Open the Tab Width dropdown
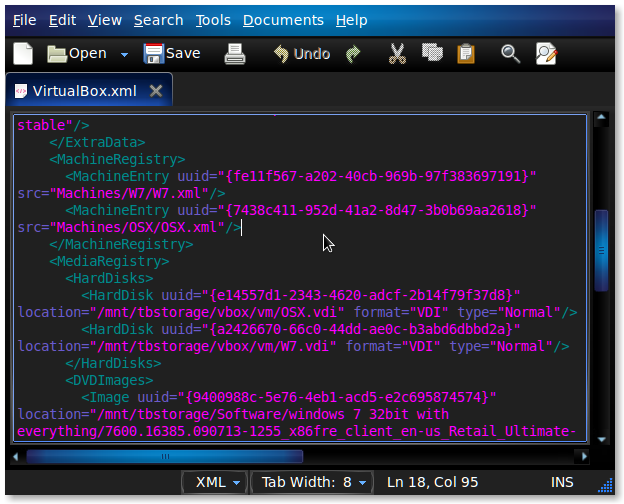This screenshot has height=504, width=624. coord(312,483)
